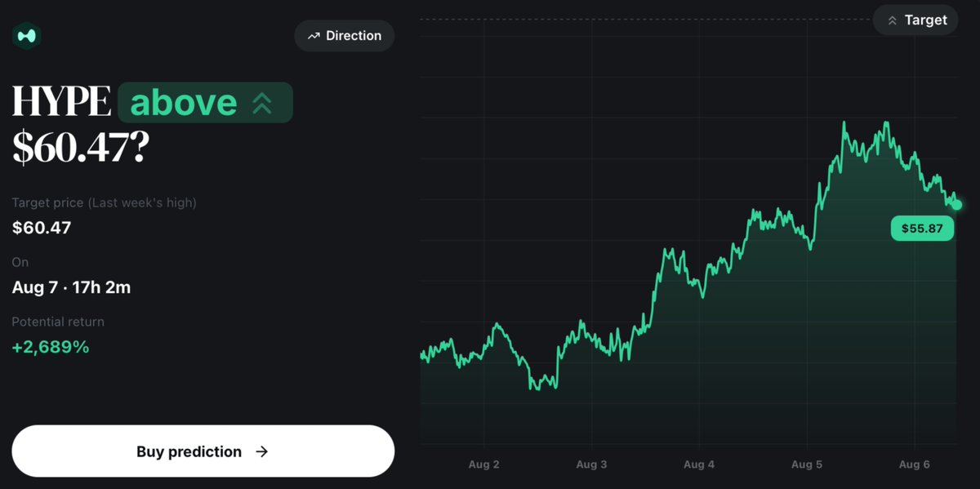
Task: Click the current price dot on chart
Action: pos(956,205)
